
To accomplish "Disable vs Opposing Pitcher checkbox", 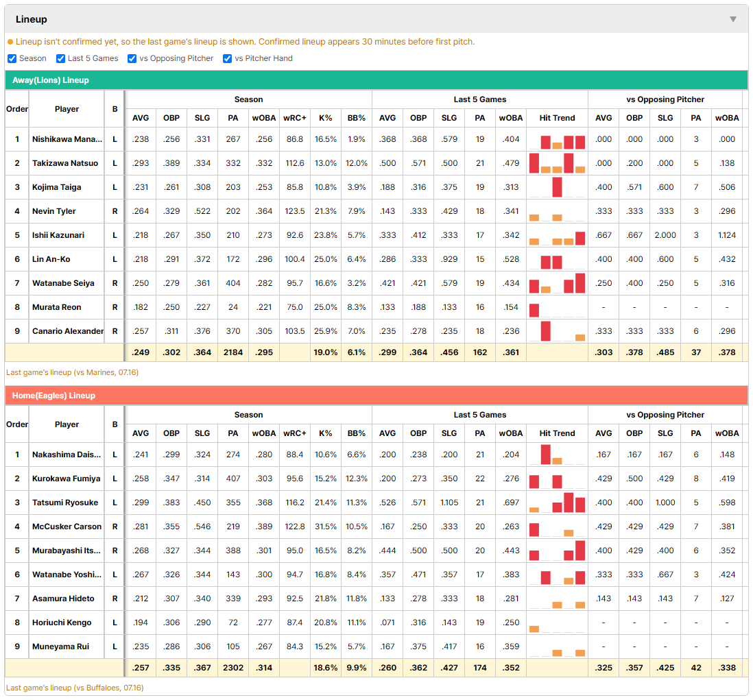I will click(x=132, y=58).
